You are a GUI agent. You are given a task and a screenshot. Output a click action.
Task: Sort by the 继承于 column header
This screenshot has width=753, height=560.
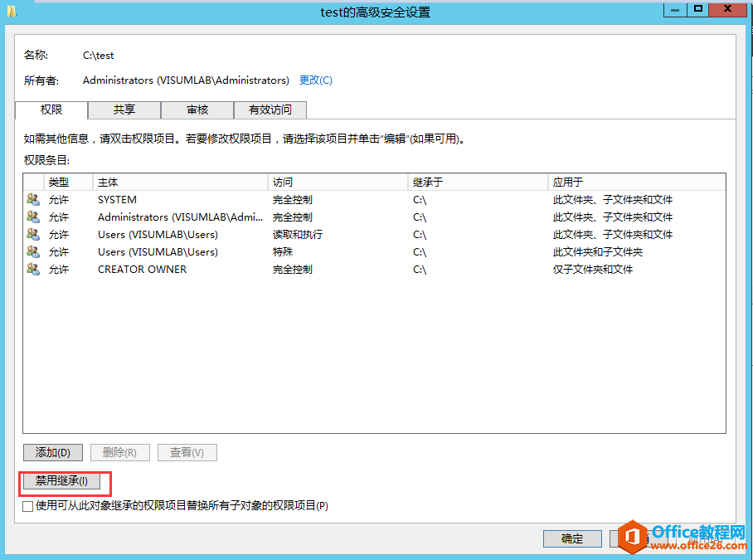(478, 182)
